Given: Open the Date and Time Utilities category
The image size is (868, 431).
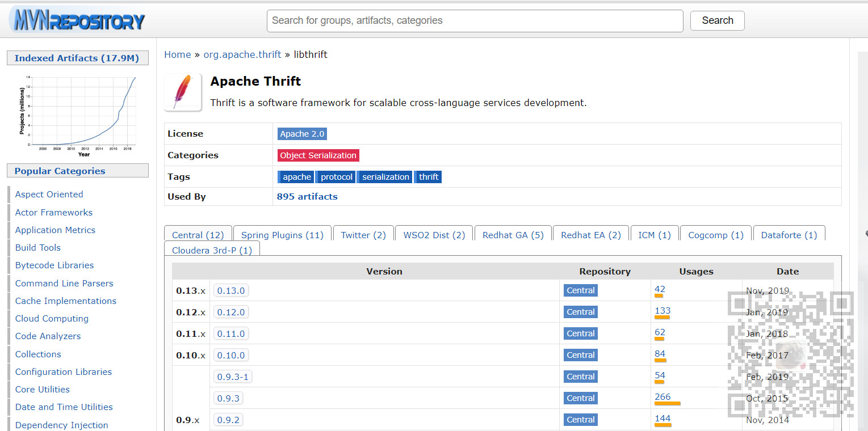Looking at the screenshot, I should coord(64,407).
